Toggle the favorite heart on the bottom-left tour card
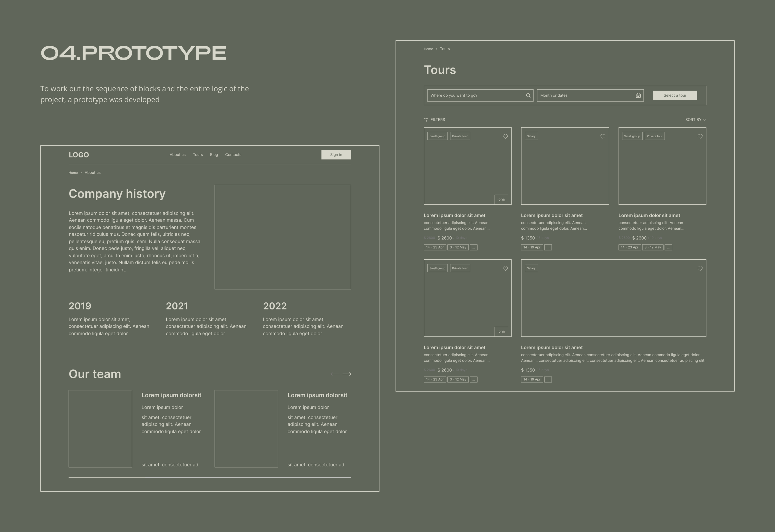The height and width of the screenshot is (532, 775). tap(505, 269)
